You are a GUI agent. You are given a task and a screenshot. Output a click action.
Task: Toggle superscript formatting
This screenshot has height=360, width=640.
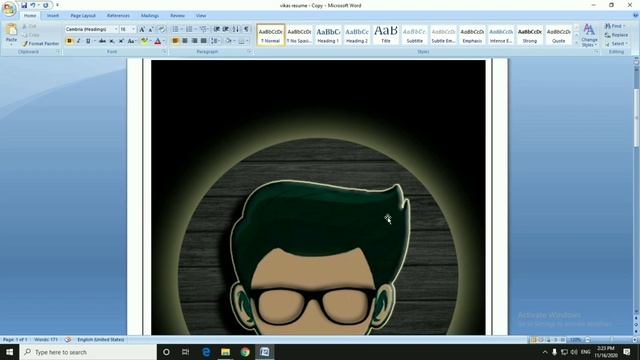[121, 41]
